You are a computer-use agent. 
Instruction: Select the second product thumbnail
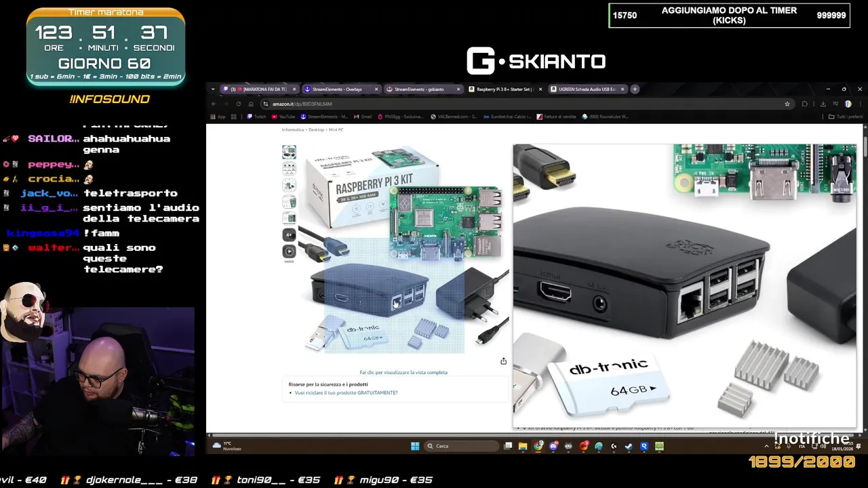pyautogui.click(x=289, y=168)
